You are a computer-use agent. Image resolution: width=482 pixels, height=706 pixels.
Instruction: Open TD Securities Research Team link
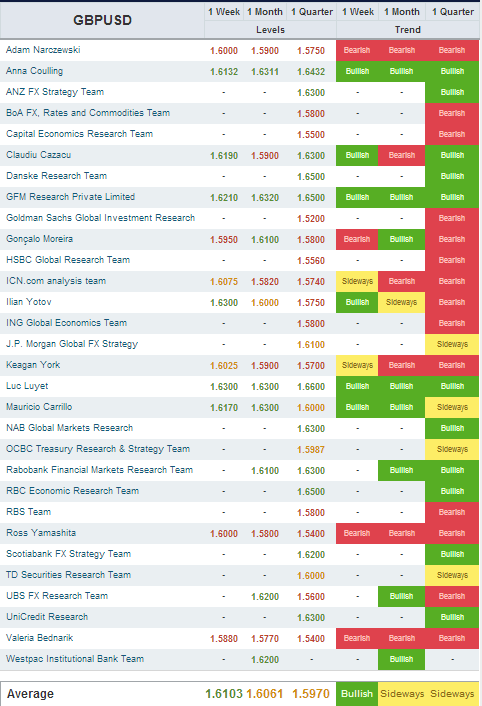coord(68,575)
